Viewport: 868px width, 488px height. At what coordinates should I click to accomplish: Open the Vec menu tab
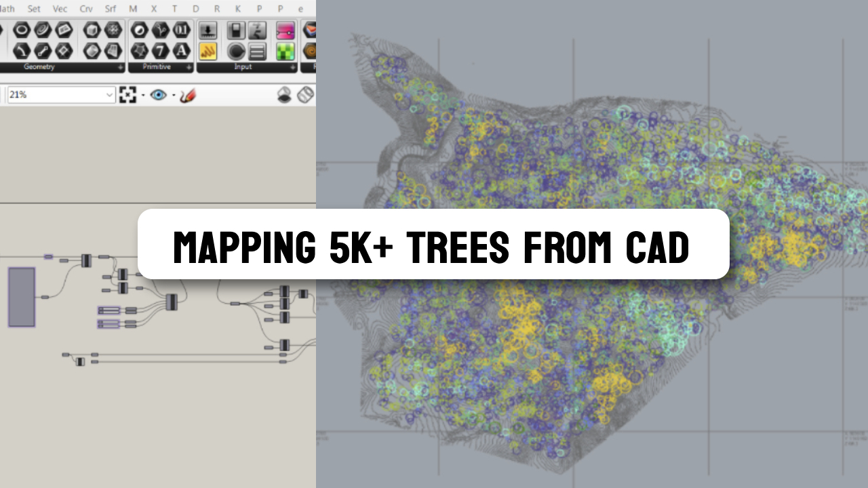coord(59,9)
